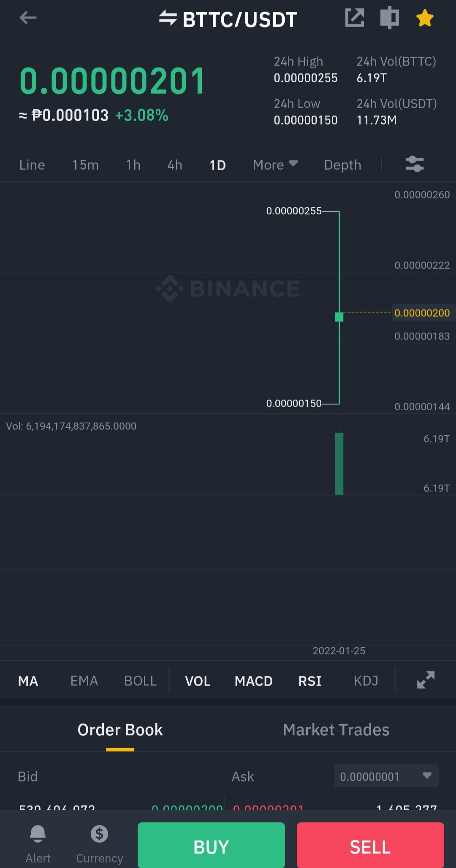Tap the green BUY button

(x=211, y=845)
